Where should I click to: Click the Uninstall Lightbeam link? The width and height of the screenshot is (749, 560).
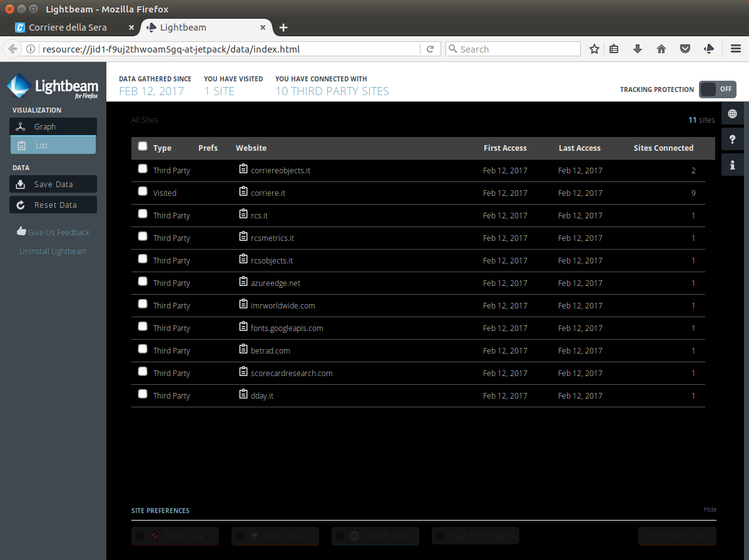(53, 251)
